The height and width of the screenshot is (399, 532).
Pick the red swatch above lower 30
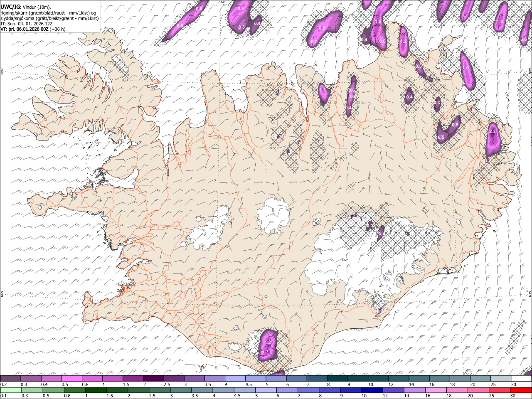[521, 390]
